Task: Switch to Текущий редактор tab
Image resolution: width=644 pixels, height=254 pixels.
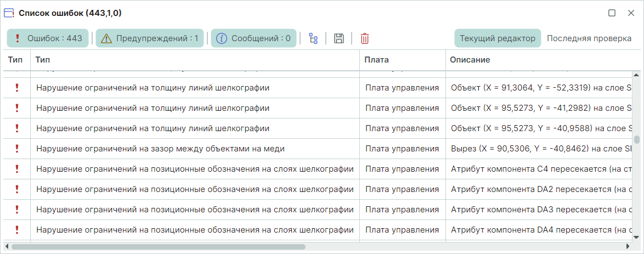Action: (497, 38)
